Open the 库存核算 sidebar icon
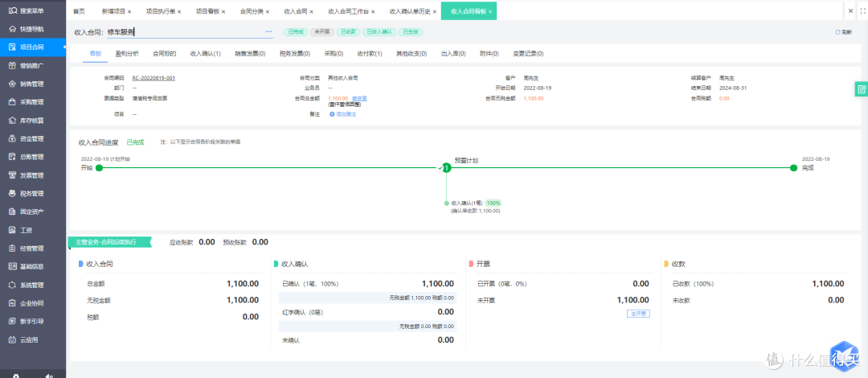The width and height of the screenshot is (868, 378). click(x=12, y=121)
